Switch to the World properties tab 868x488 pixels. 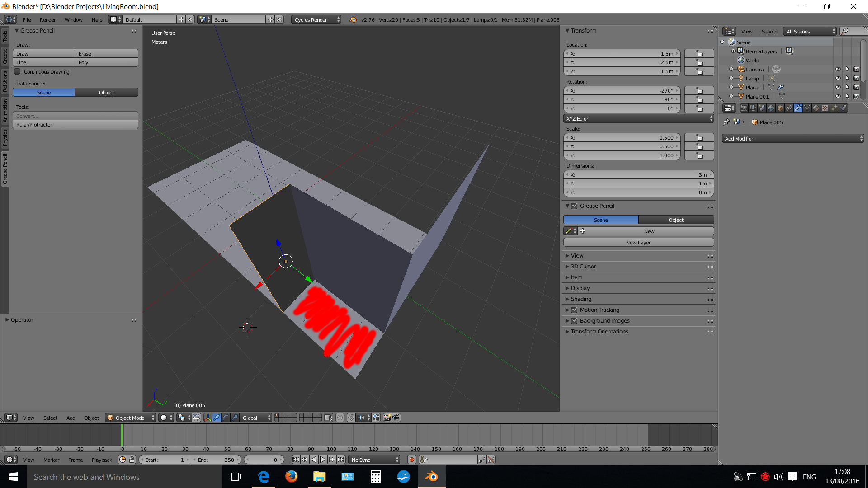coord(770,108)
